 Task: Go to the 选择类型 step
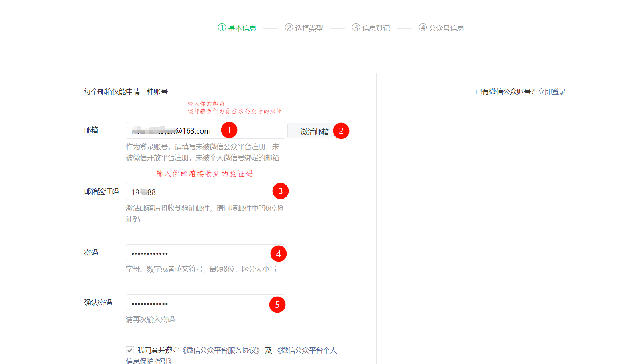pyautogui.click(x=304, y=28)
